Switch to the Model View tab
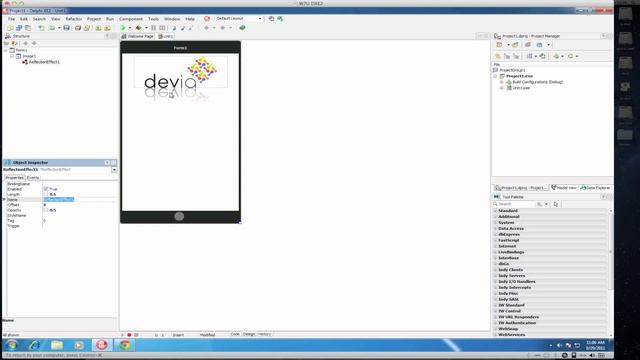Viewport: 640px width, 360px height. 564,188
